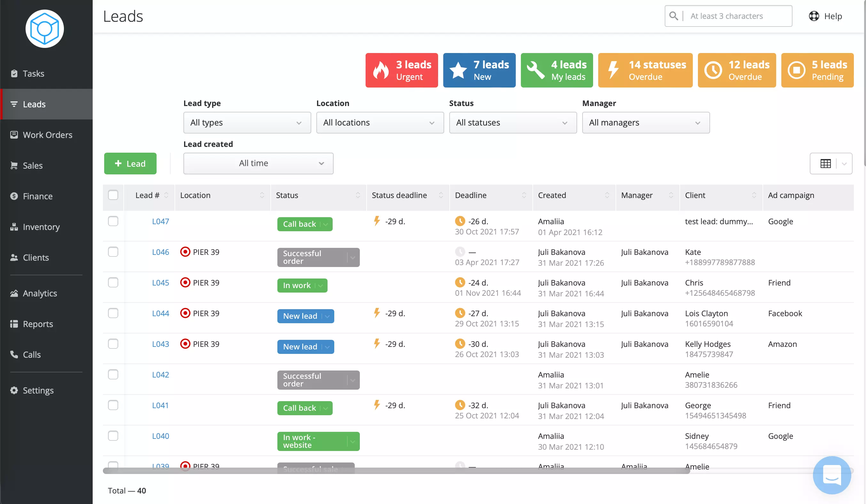
Task: Click the stop icon on Pending card
Action: coord(797,70)
